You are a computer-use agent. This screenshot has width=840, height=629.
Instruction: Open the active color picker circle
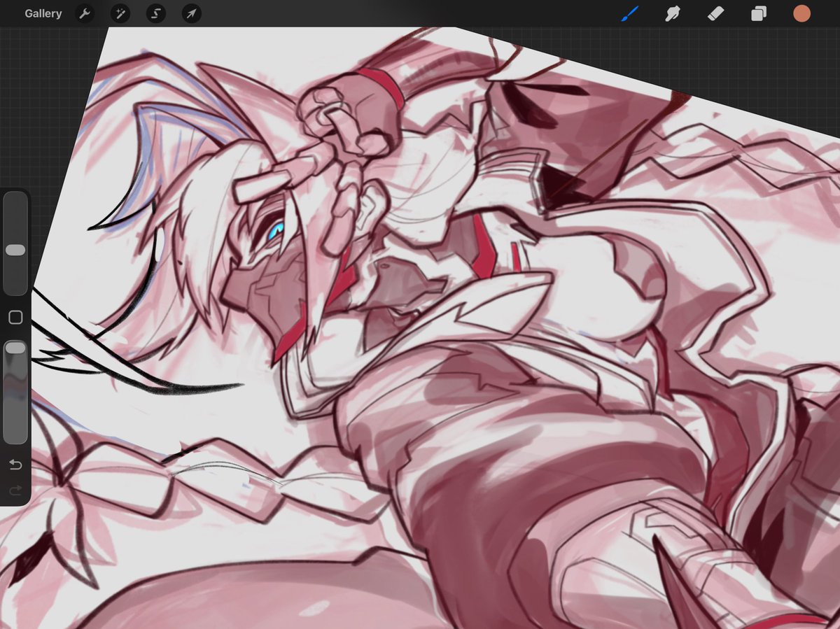click(x=801, y=13)
